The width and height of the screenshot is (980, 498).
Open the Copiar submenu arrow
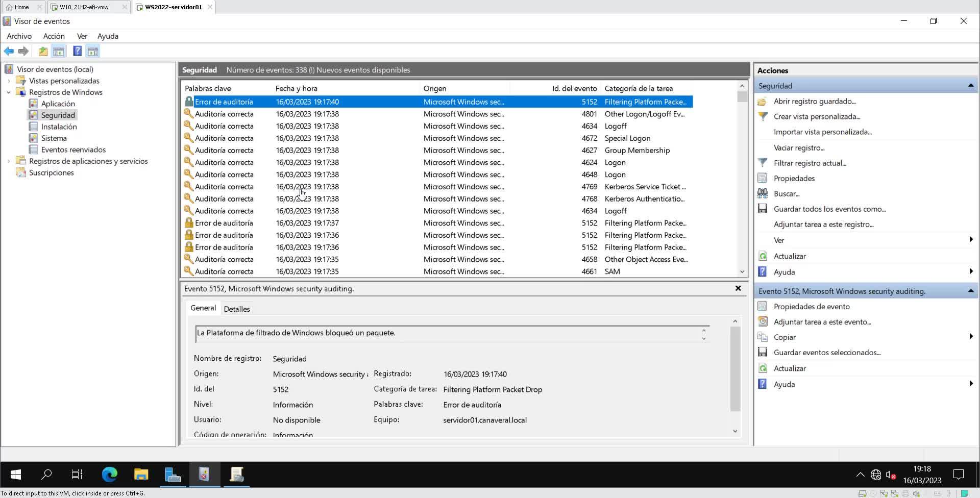[970, 337]
